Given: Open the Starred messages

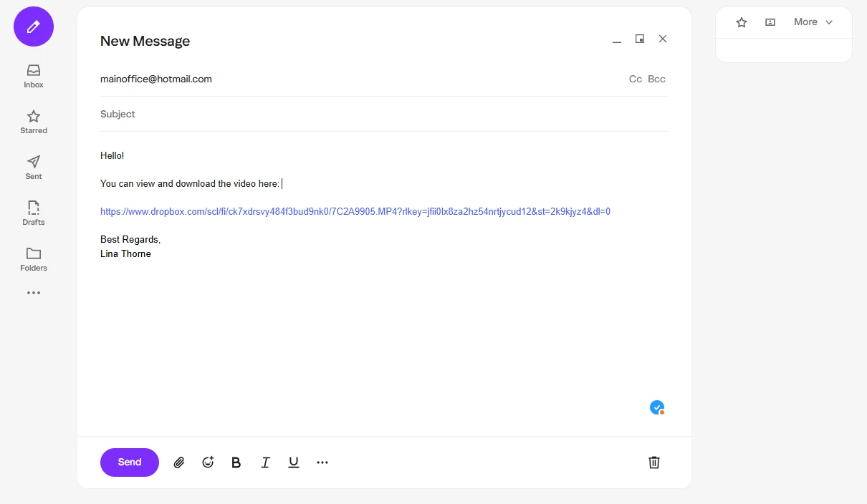Looking at the screenshot, I should click(x=34, y=122).
